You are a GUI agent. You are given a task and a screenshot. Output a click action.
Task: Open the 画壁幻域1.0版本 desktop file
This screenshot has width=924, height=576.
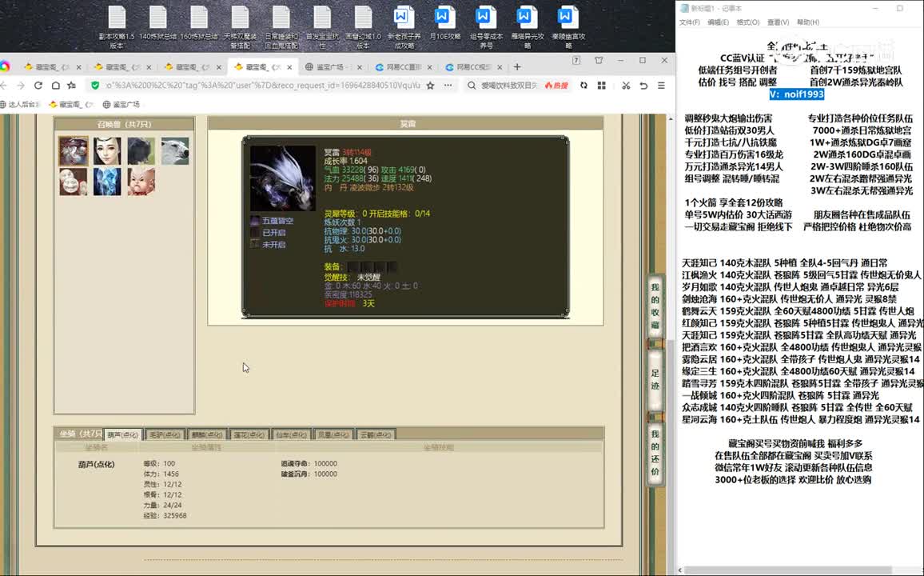363,28
